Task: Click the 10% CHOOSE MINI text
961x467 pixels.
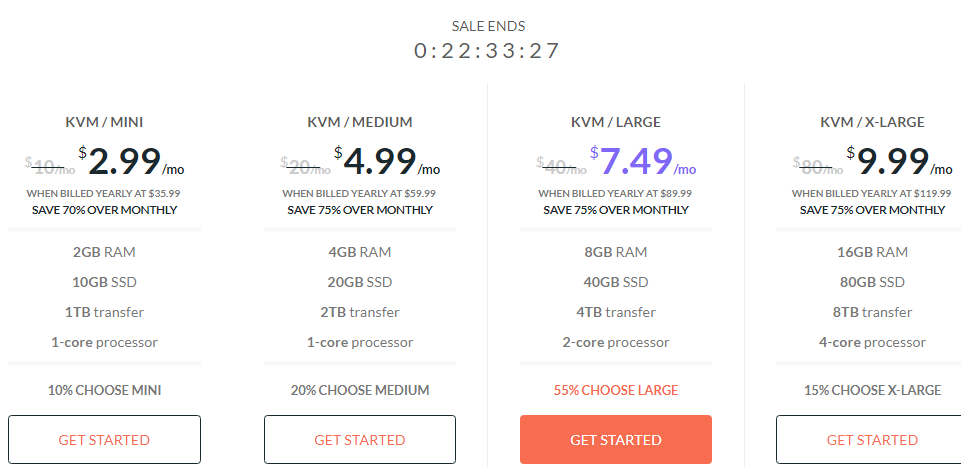Action: [x=104, y=390]
